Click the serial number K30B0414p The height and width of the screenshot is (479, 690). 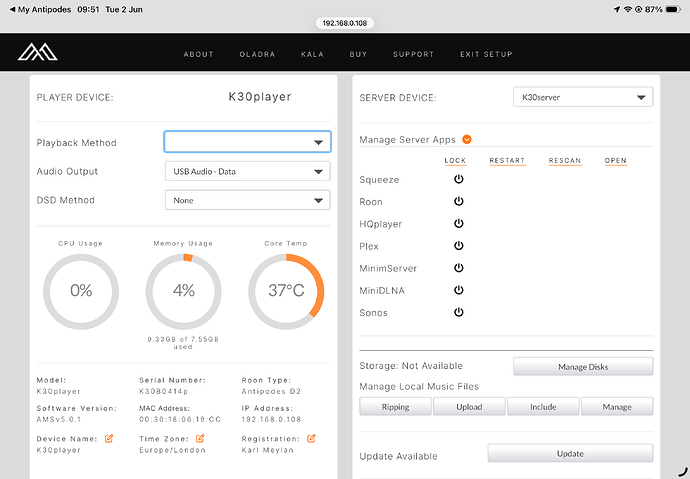coord(164,391)
